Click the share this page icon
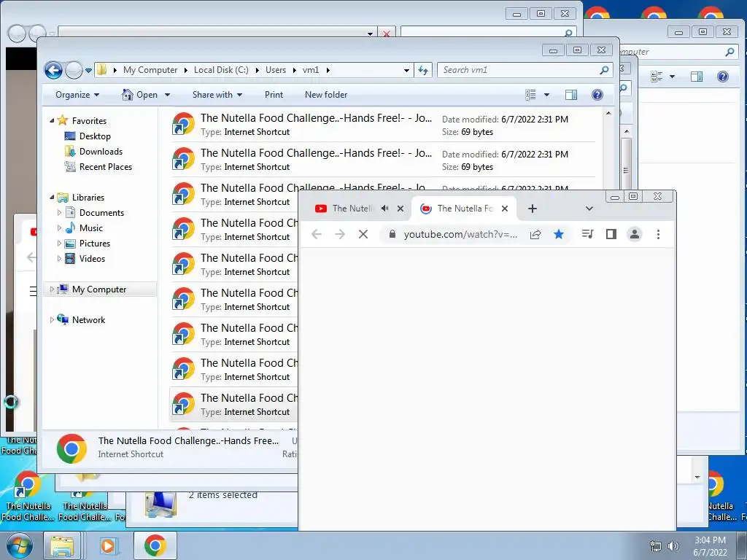Screen dimensions: 747x560 [x=535, y=234]
